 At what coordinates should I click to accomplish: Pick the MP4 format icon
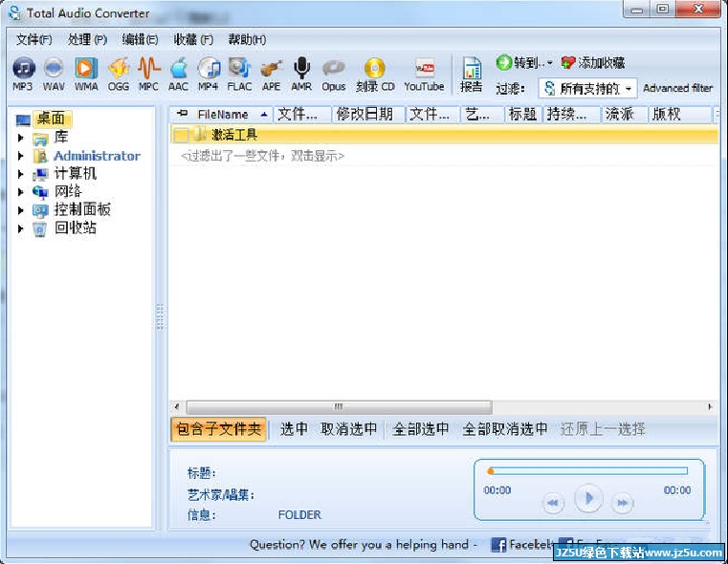tap(208, 74)
